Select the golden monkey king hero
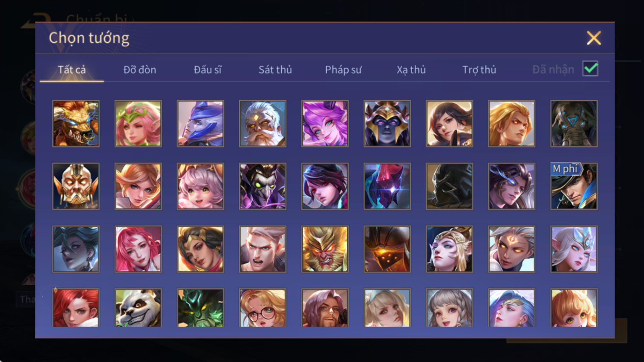Viewport: 644px width, 362px height. pos(325,249)
